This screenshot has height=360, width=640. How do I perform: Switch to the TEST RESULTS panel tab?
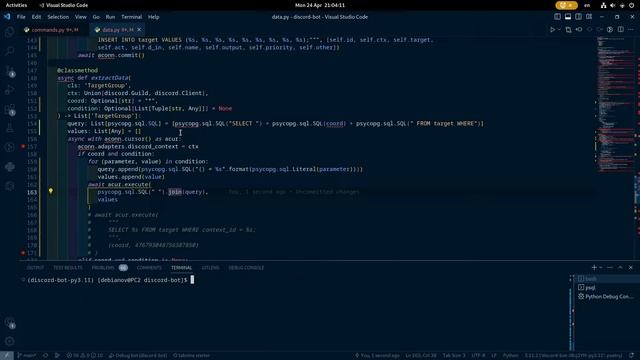[x=68, y=268]
